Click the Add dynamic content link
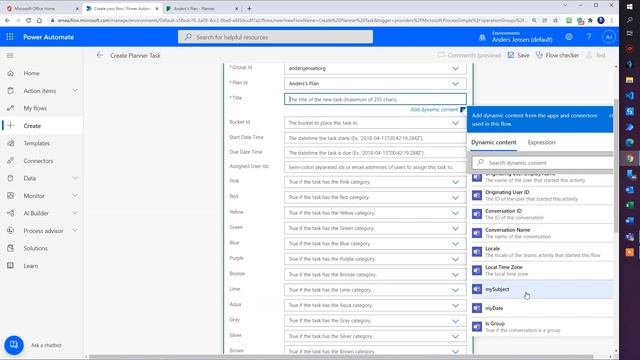The height and width of the screenshot is (360, 640). 434,110
